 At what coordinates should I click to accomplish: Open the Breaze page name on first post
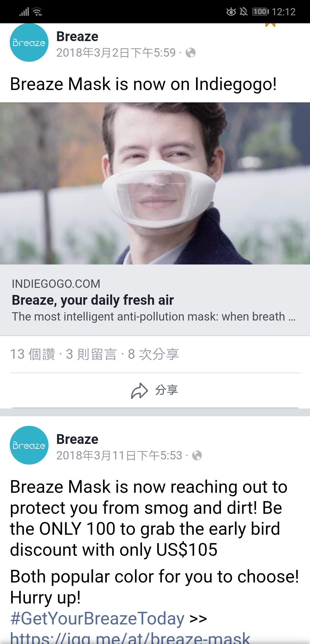(77, 37)
